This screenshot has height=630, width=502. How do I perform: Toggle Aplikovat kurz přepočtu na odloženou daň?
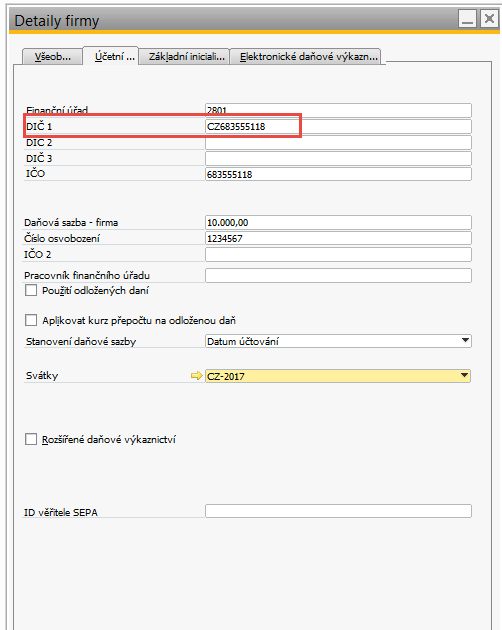coord(31,320)
